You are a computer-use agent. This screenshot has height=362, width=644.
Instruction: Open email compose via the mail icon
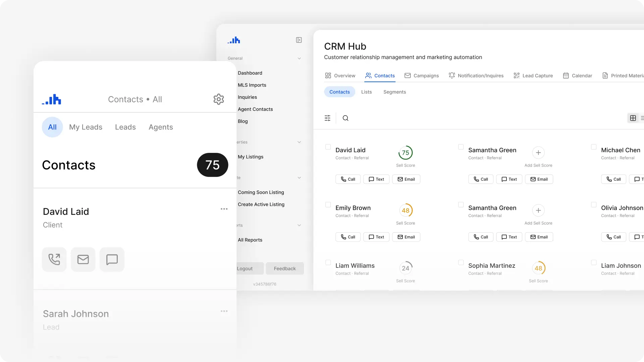(x=83, y=259)
